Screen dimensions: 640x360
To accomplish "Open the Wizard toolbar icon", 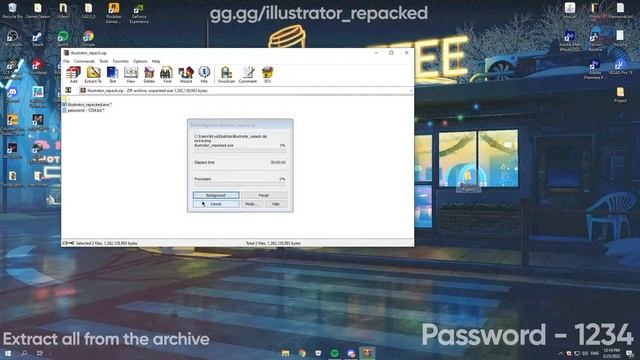I will (186, 75).
